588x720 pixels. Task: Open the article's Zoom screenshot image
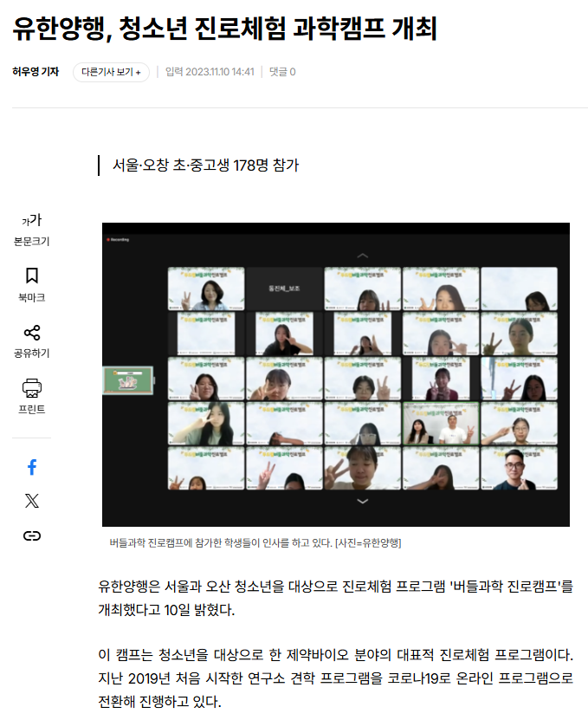point(335,374)
